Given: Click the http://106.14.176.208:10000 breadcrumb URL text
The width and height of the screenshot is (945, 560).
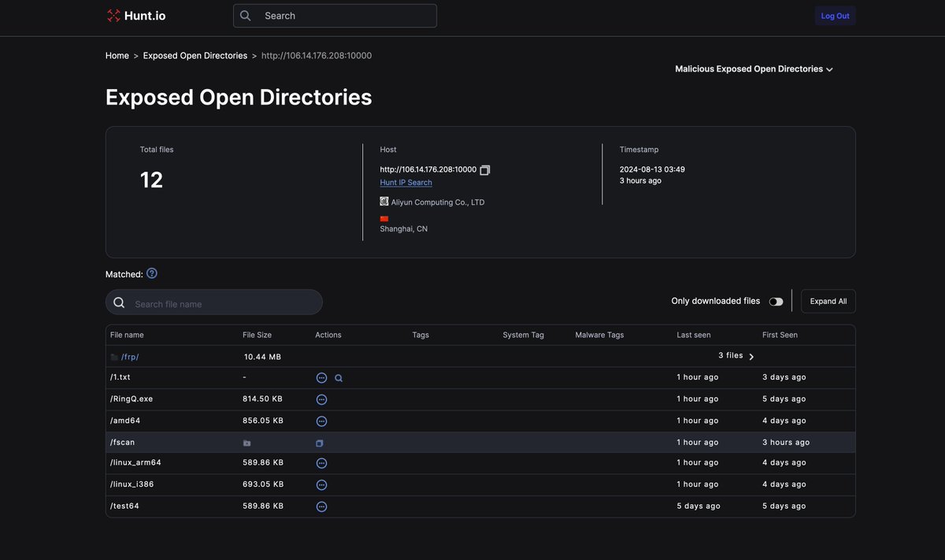Looking at the screenshot, I should tap(317, 56).
